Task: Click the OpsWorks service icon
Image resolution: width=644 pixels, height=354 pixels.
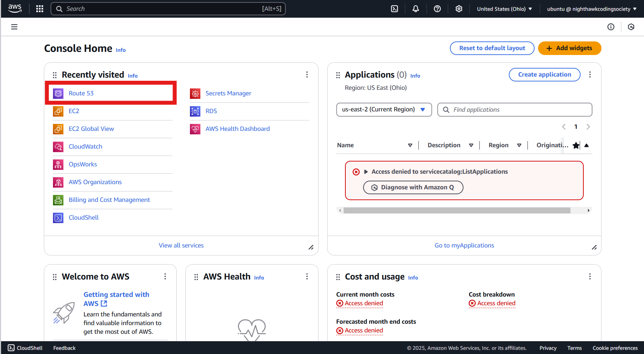Action: pyautogui.click(x=58, y=164)
